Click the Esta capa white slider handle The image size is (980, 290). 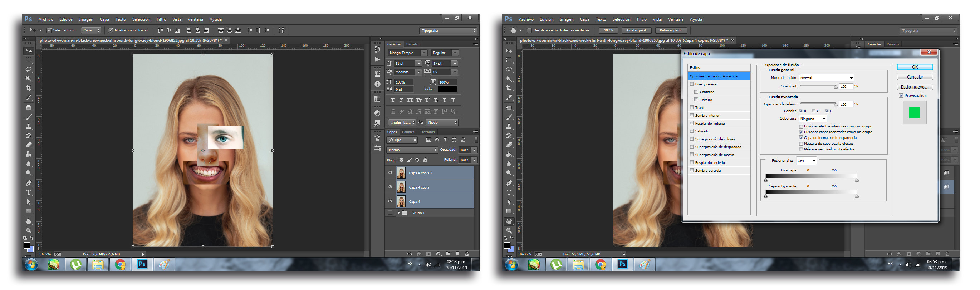coord(856,180)
